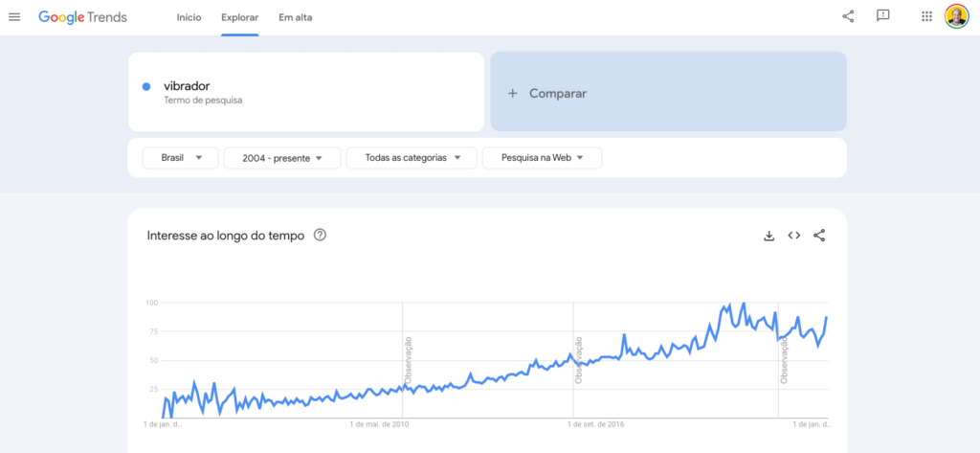The image size is (980, 453).
Task: Select the Explorar tab
Action: point(239,17)
